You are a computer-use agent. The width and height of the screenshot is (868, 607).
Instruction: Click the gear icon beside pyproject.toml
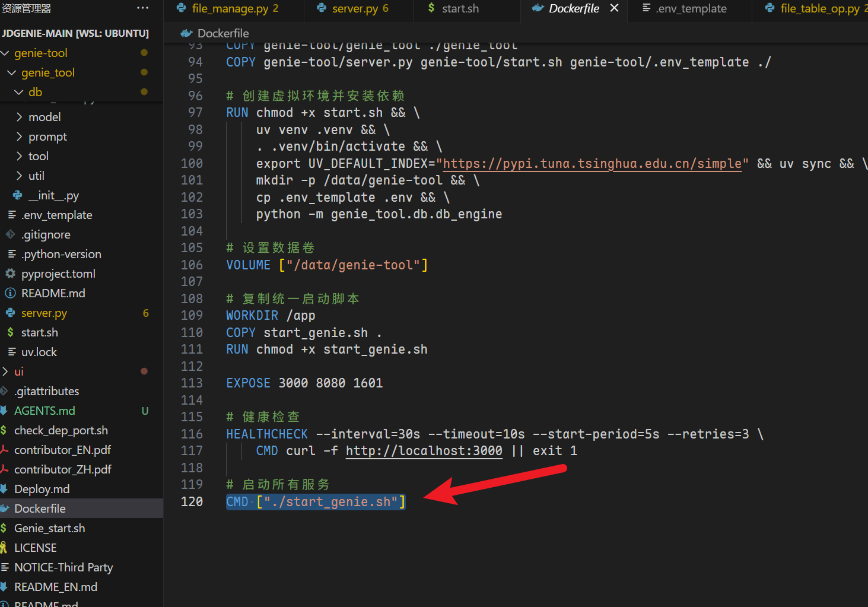pyautogui.click(x=10, y=274)
